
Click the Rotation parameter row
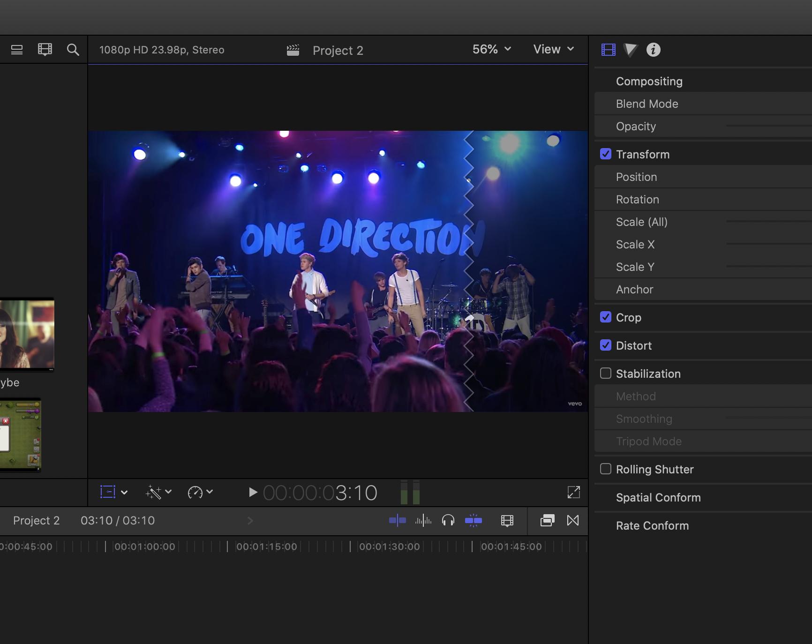703,199
